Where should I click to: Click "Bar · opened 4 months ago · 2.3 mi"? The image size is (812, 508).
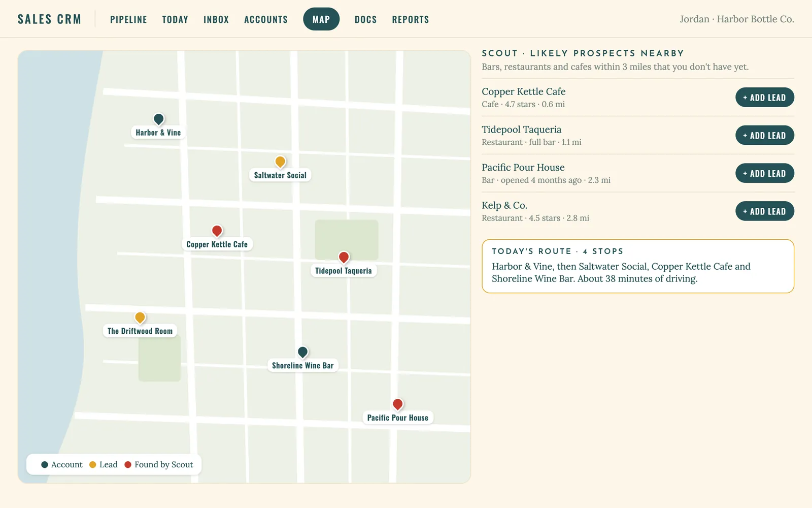pyautogui.click(x=546, y=180)
